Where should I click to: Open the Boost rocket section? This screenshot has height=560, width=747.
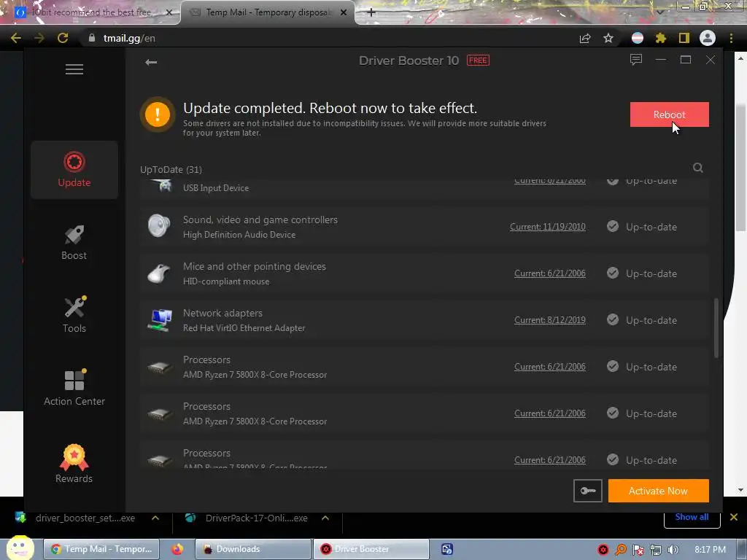point(74,243)
